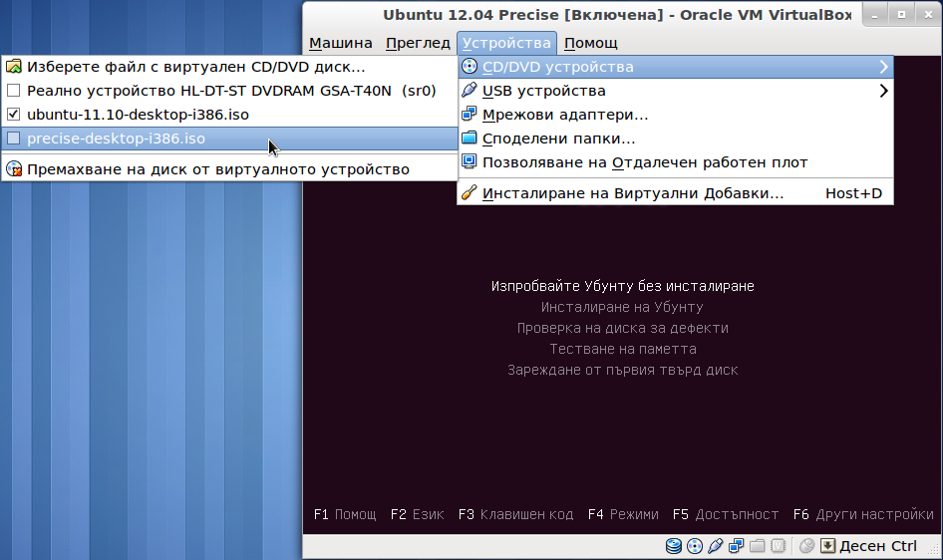
Task: Click the hard disk activity status icon
Action: (x=674, y=546)
